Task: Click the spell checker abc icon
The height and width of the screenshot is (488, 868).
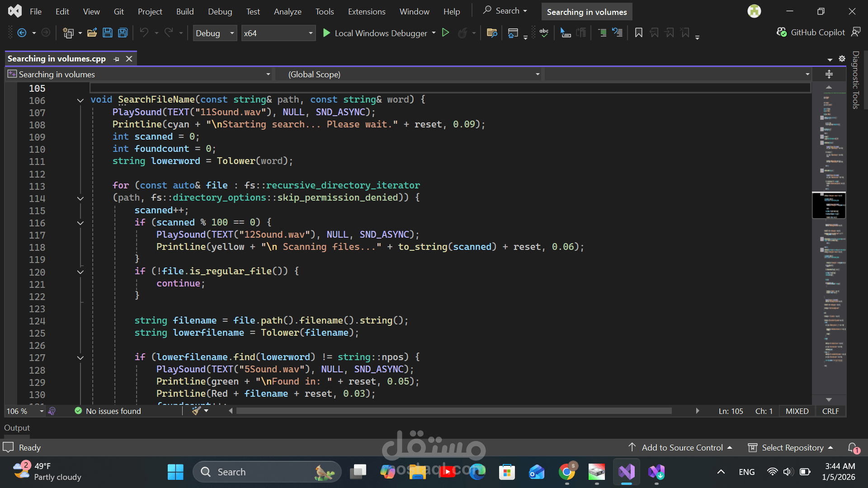Action: tap(544, 33)
